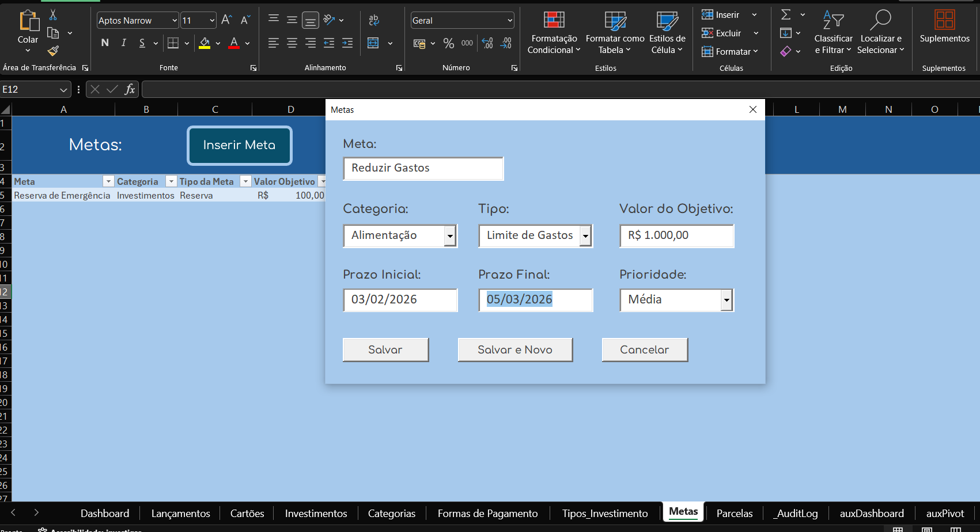Click the insert function fx icon
The image size is (980, 532).
[130, 89]
